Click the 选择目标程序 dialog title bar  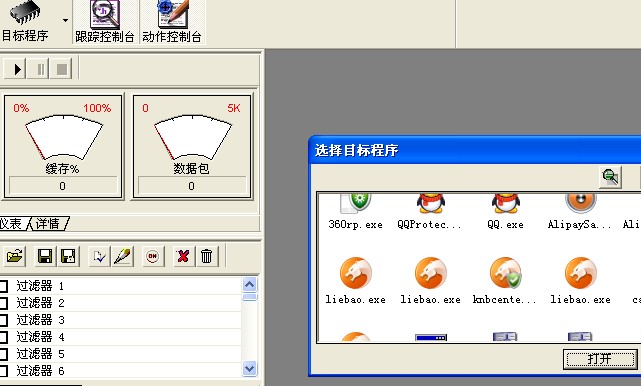click(x=475, y=150)
